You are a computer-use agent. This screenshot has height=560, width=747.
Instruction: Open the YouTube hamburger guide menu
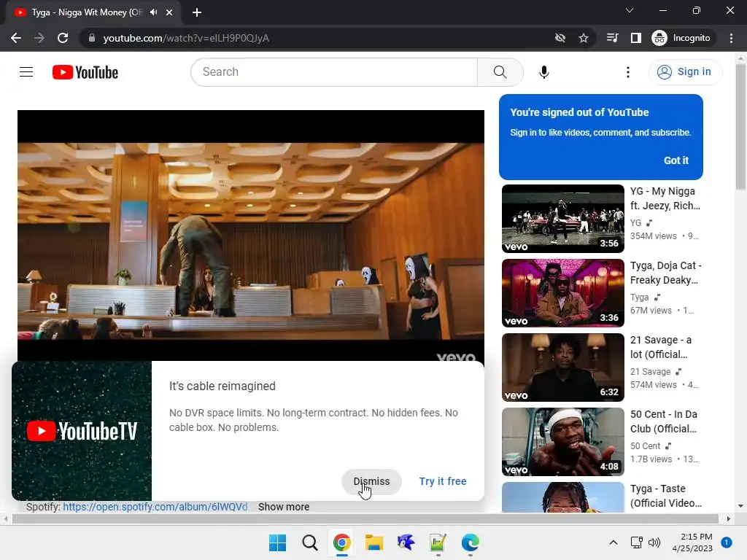(26, 72)
